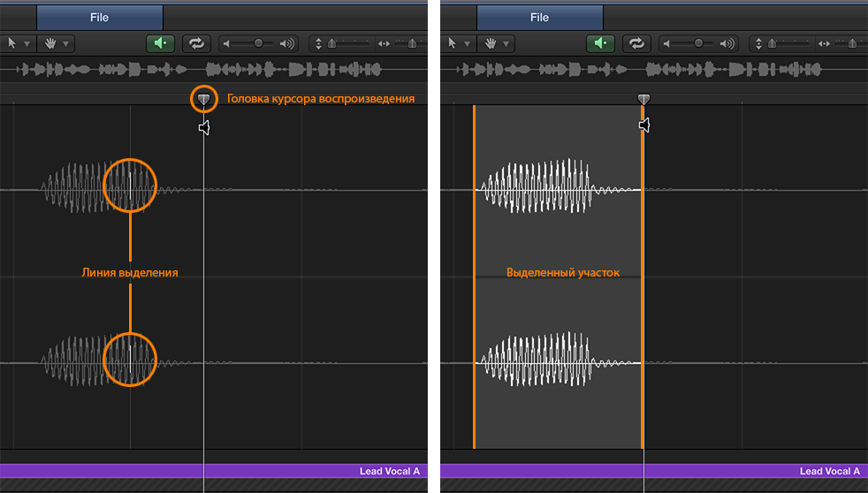Open Pointer tool dropdown arrow, right editor
Viewport: 868px width, 493px height.
[x=467, y=43]
